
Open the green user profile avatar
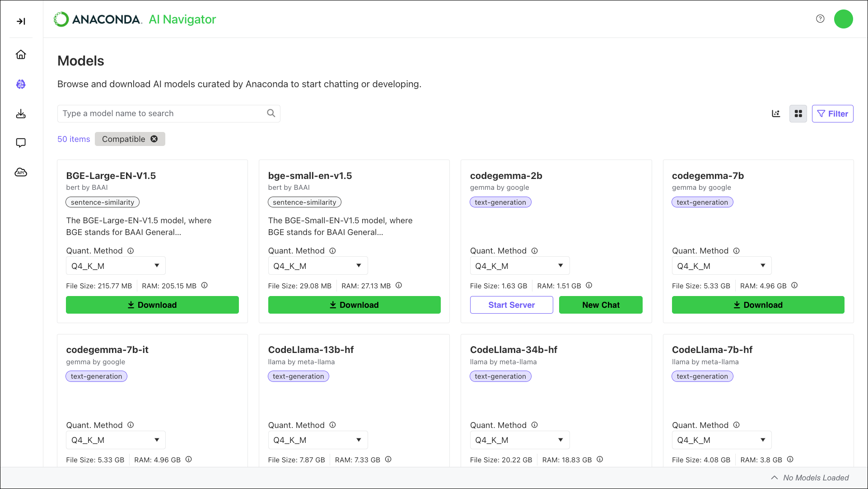pos(843,19)
